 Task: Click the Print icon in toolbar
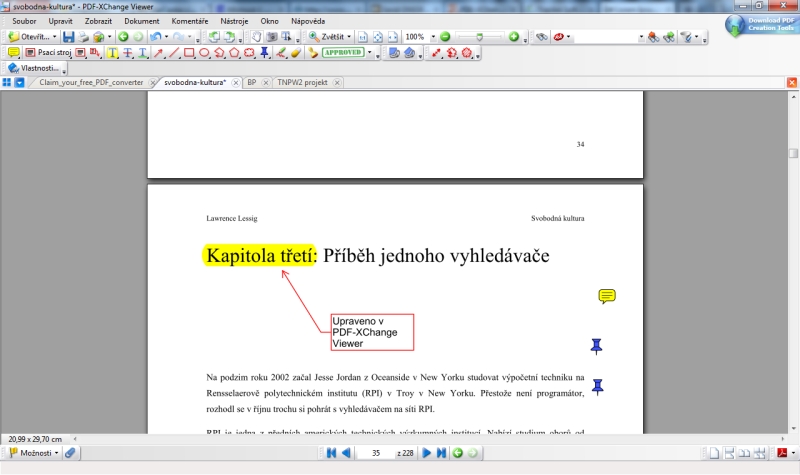pos(84,37)
